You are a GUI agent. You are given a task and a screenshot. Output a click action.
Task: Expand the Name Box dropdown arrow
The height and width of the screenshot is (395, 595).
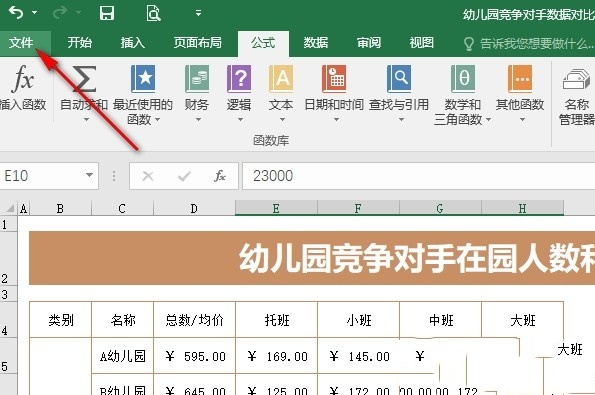point(90,175)
